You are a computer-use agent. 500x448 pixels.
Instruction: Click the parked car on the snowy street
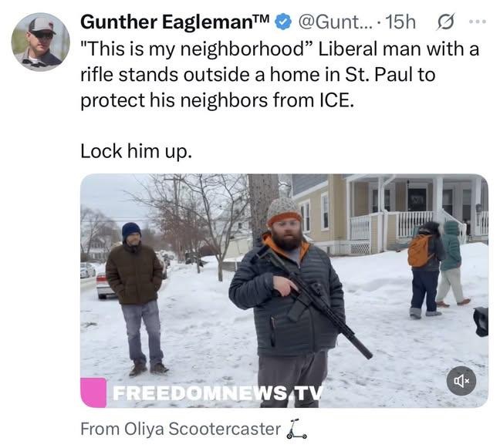(106, 285)
